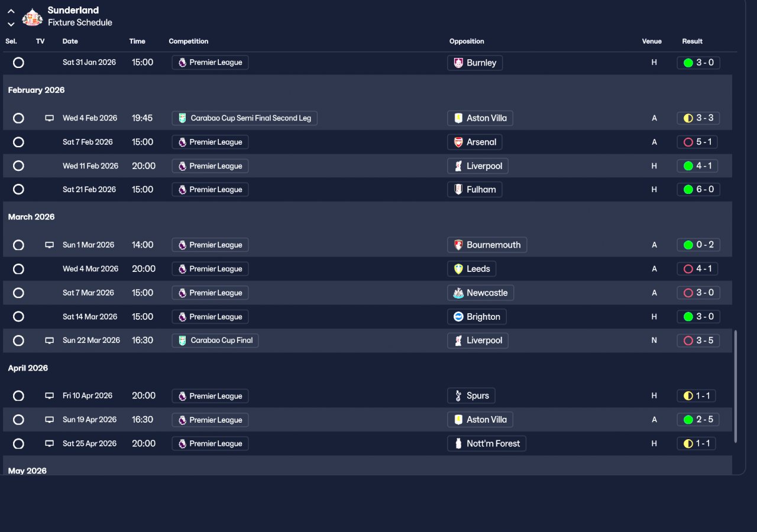
Task: Open Liverpool opposition on Wed 11 Feb
Action: (478, 166)
